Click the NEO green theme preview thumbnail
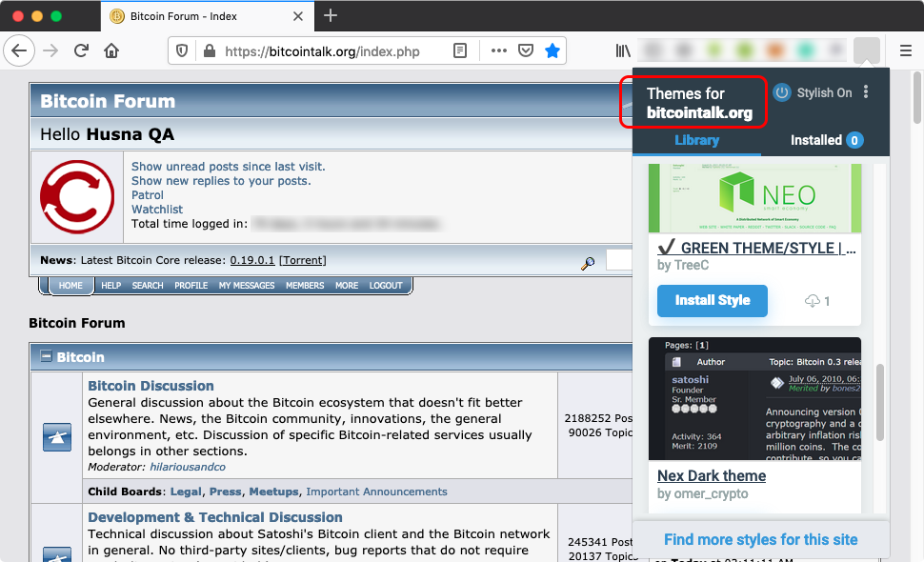Image resolution: width=924 pixels, height=562 pixels. point(754,198)
